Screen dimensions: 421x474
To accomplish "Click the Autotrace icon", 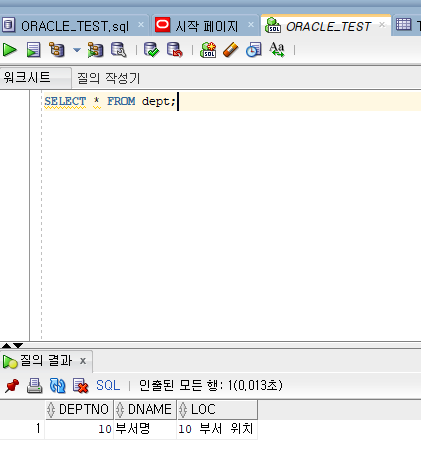I will (95, 50).
